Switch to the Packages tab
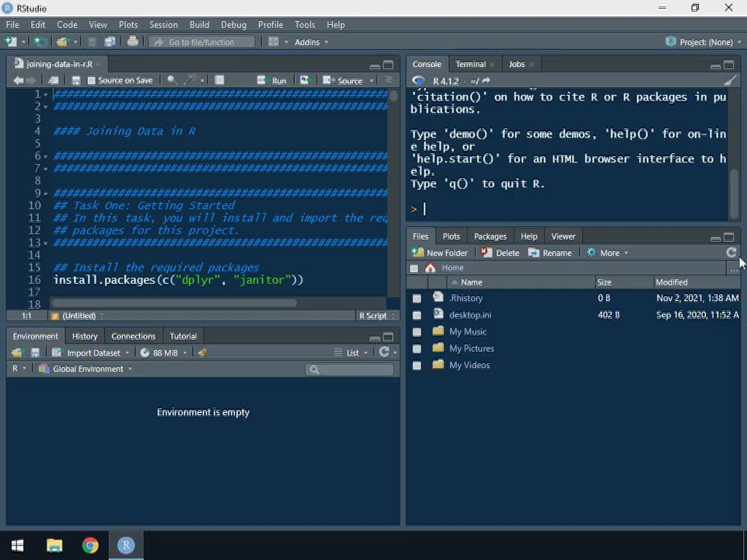747x560 pixels. tap(490, 236)
